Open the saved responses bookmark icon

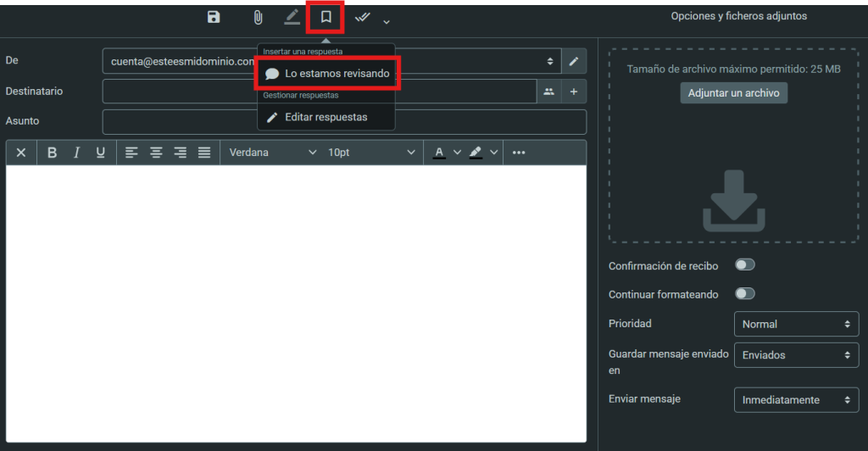(x=325, y=17)
